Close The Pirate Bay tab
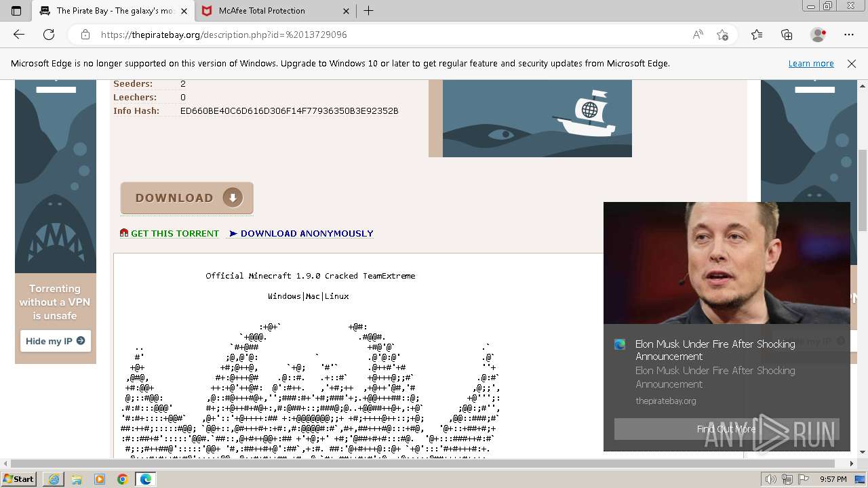 click(183, 11)
